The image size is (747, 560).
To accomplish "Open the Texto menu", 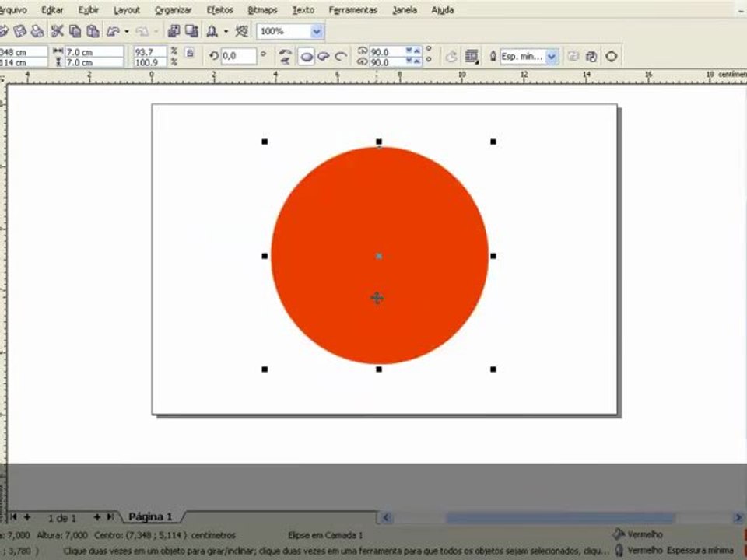I will pos(303,10).
